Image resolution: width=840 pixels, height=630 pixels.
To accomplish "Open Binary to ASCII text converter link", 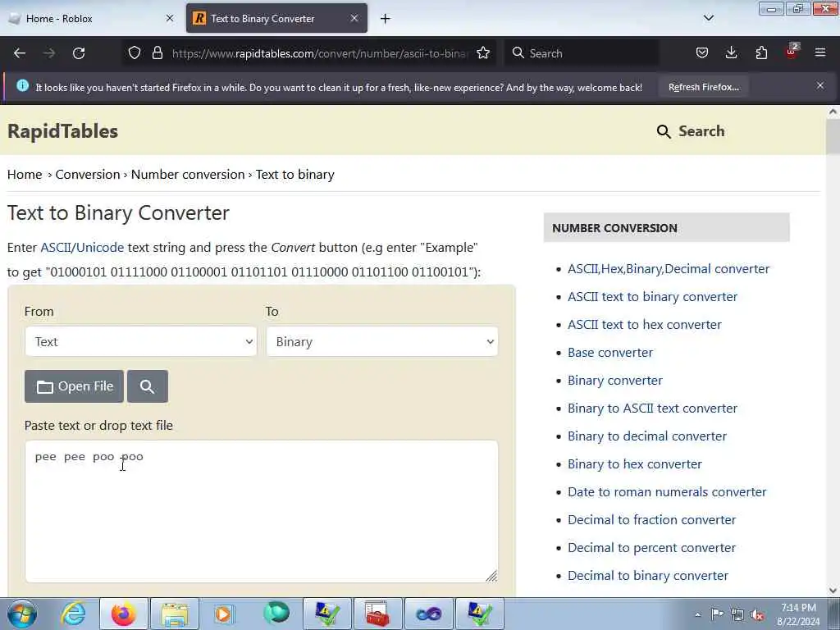I will 652,409.
